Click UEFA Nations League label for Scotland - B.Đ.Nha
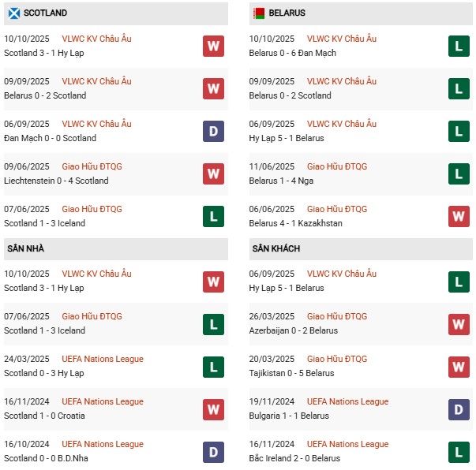The image size is (476, 470). point(103,444)
